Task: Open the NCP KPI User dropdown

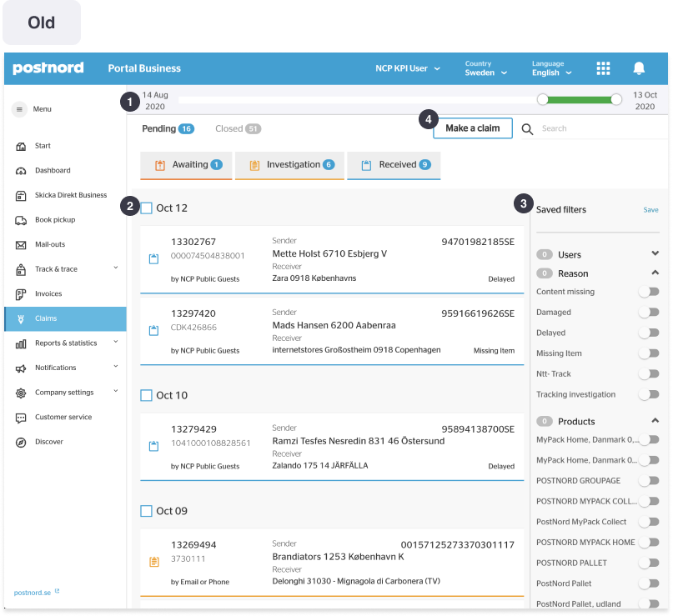Action: (408, 68)
